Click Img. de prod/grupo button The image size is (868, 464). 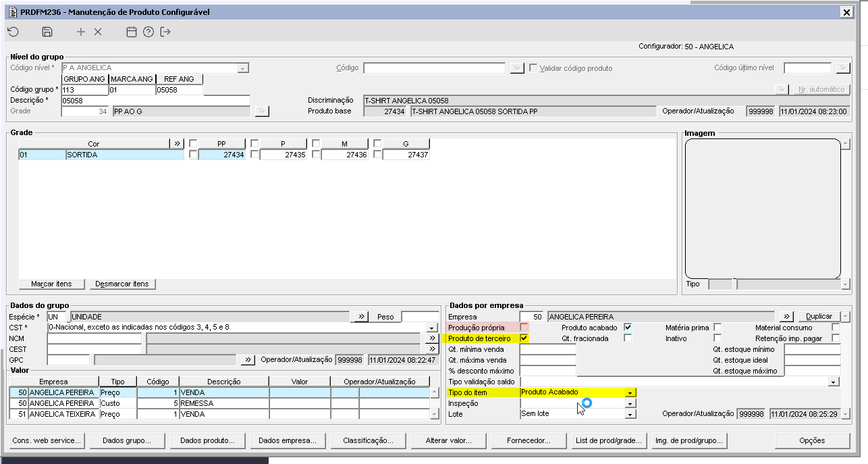click(x=690, y=440)
